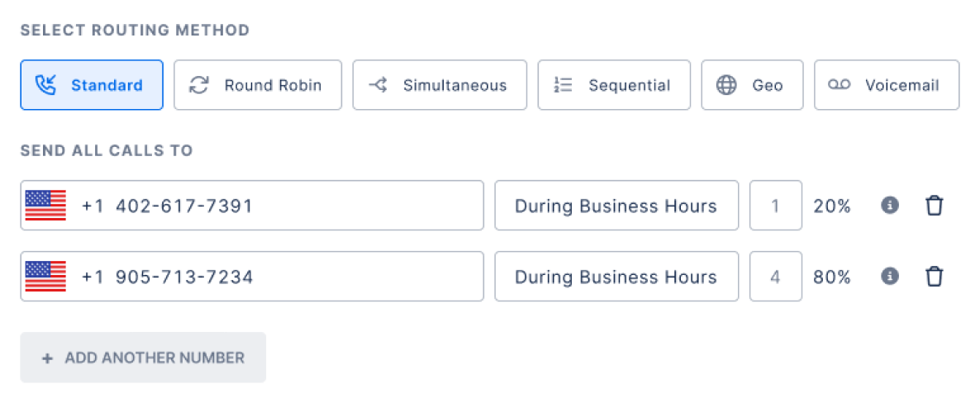Open business hours dropdown for first number

point(616,206)
